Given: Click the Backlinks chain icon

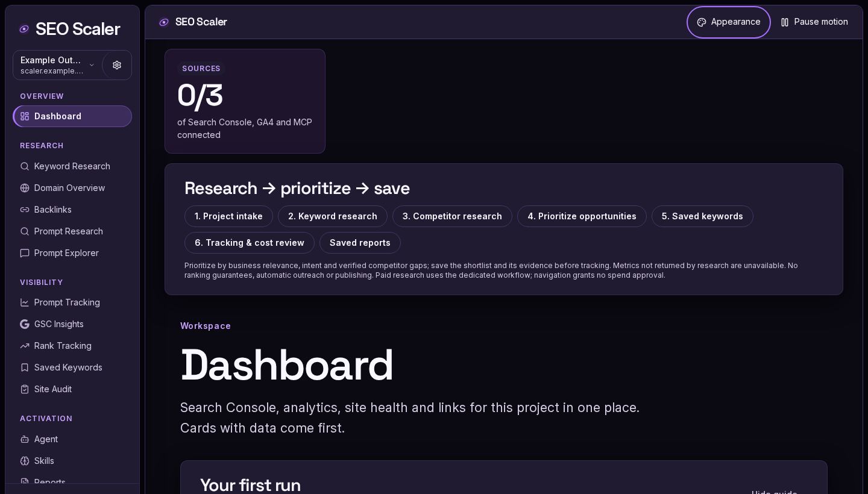Looking at the screenshot, I should coord(25,210).
